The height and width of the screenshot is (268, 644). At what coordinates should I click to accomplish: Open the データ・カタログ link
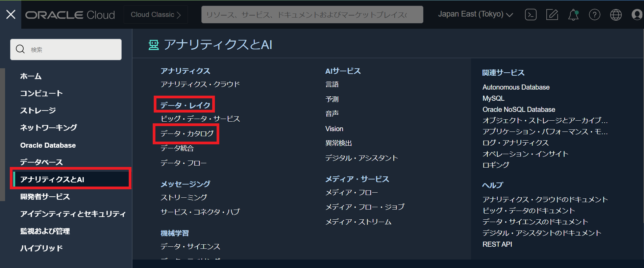[x=187, y=133]
